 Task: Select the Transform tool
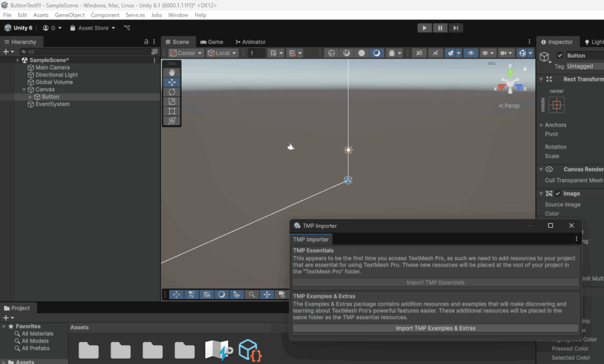[x=172, y=120]
